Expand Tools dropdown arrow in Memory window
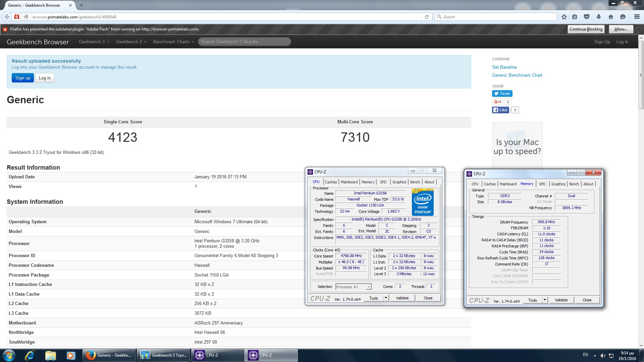Image resolution: width=644 pixels, height=362 pixels. coord(545,300)
